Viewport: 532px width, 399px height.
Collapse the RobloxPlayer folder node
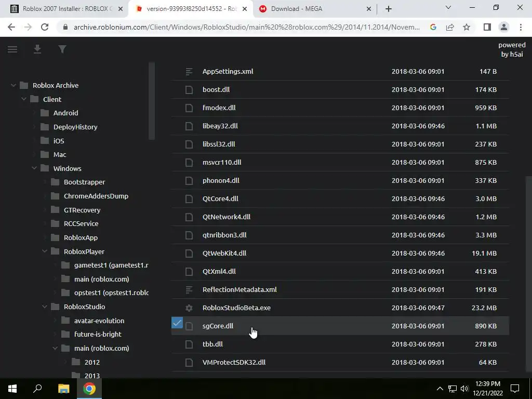click(45, 251)
